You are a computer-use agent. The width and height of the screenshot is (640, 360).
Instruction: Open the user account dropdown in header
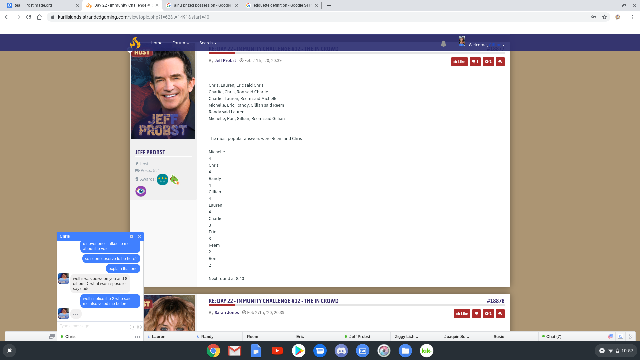pos(487,44)
